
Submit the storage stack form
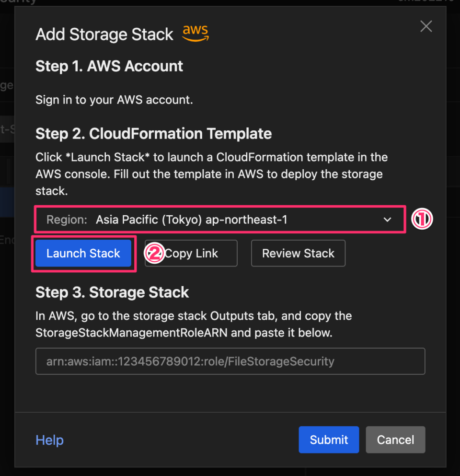click(x=329, y=440)
